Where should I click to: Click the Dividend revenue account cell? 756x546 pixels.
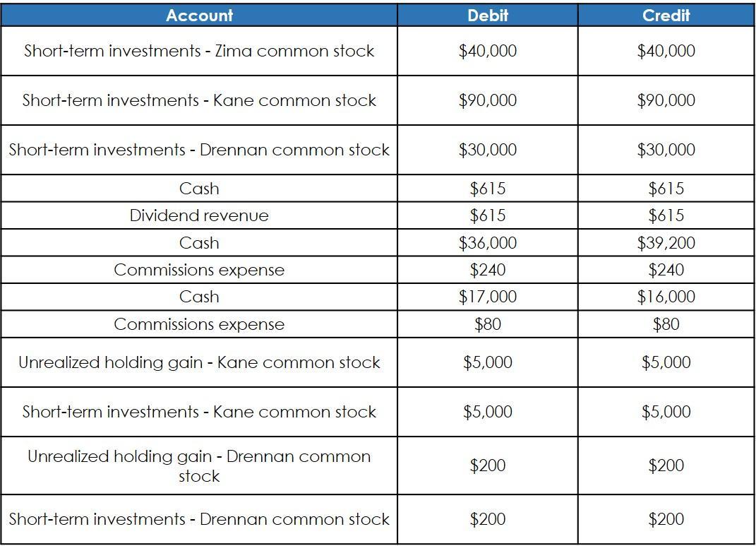pos(199,215)
